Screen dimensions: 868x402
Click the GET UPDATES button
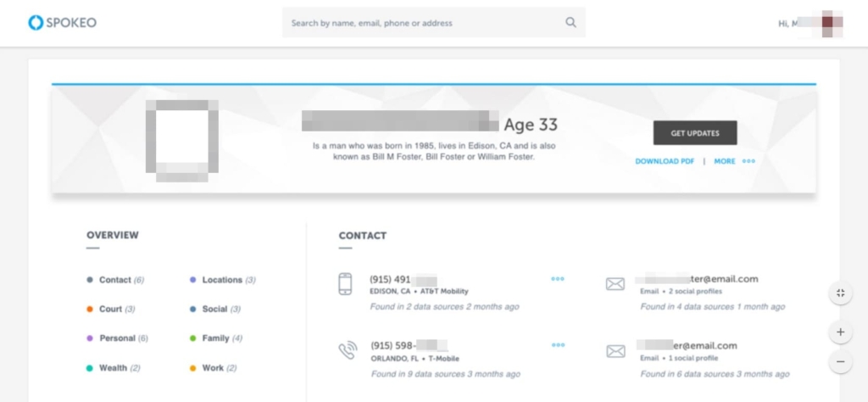(695, 133)
